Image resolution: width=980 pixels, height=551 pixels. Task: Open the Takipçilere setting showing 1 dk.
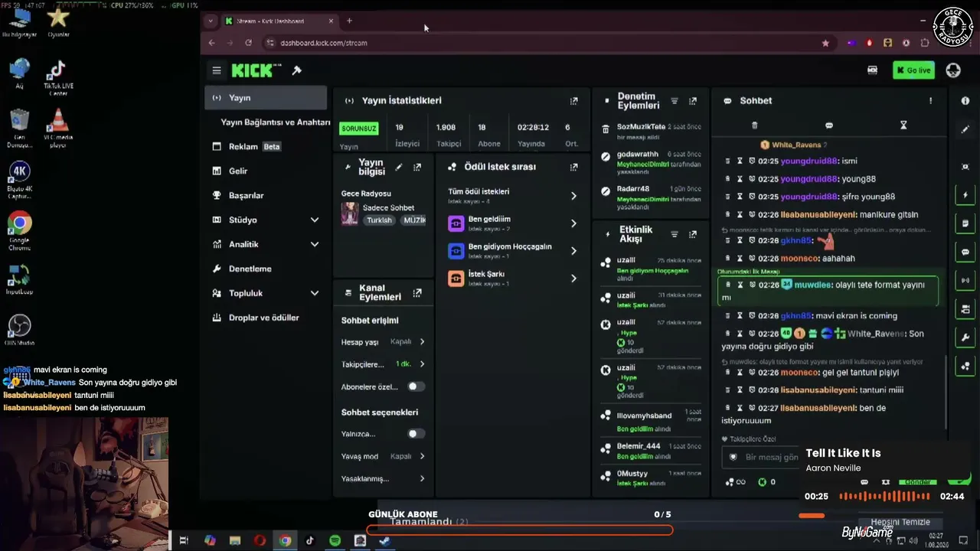point(383,364)
